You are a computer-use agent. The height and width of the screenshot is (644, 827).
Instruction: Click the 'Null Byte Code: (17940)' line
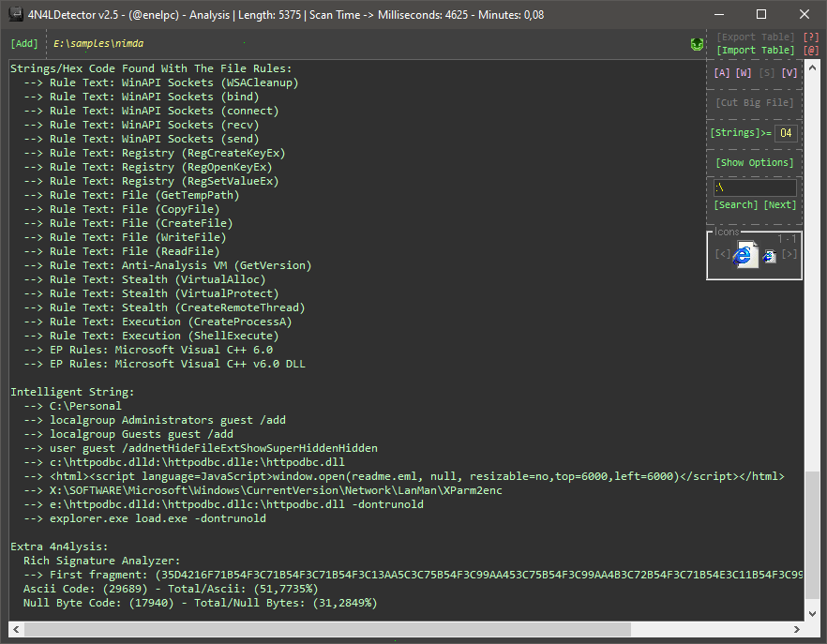(201, 604)
